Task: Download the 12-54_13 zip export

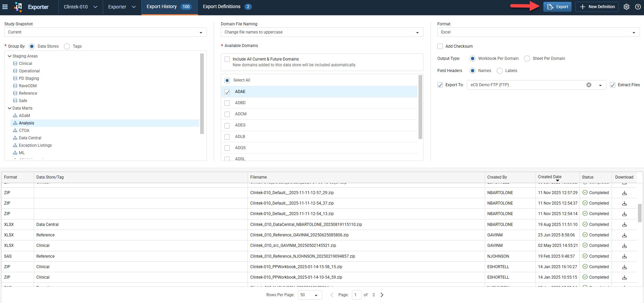Action: [x=624, y=214]
